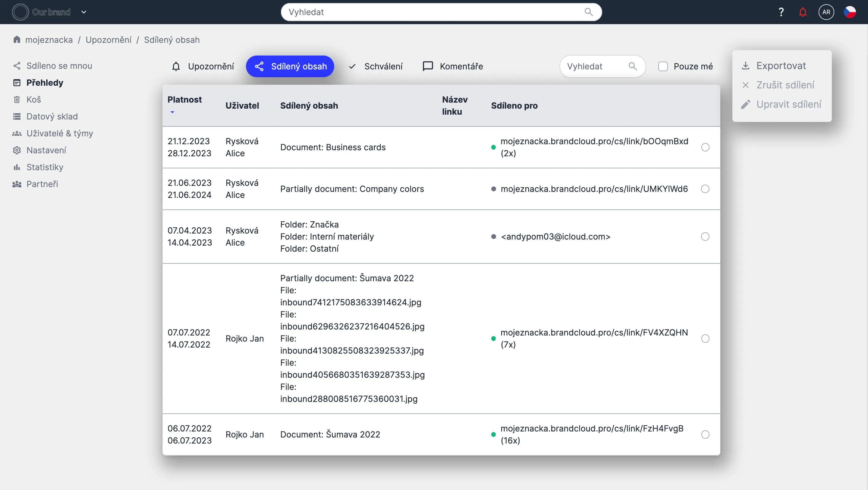
Task: Click the Statistiky bar chart icon
Action: click(17, 167)
